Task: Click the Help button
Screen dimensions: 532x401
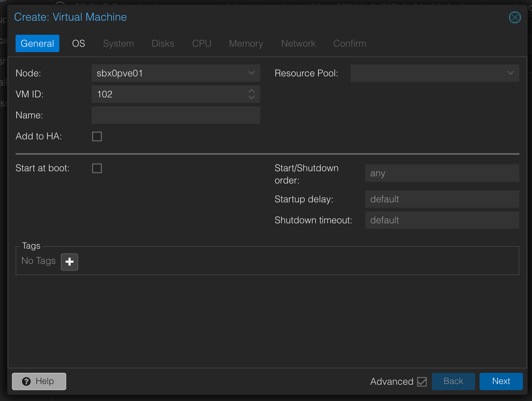Action: [x=39, y=381]
